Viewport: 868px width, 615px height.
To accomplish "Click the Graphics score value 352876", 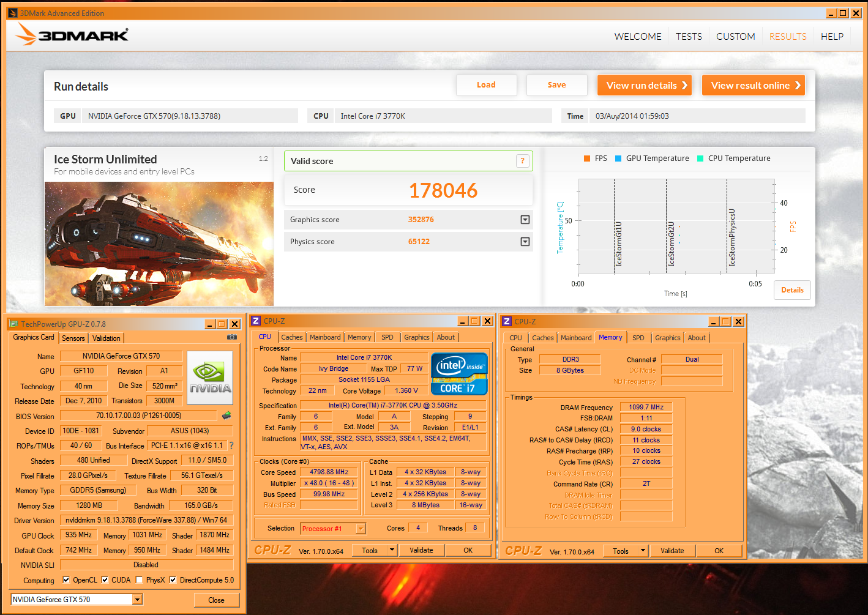I will click(421, 220).
